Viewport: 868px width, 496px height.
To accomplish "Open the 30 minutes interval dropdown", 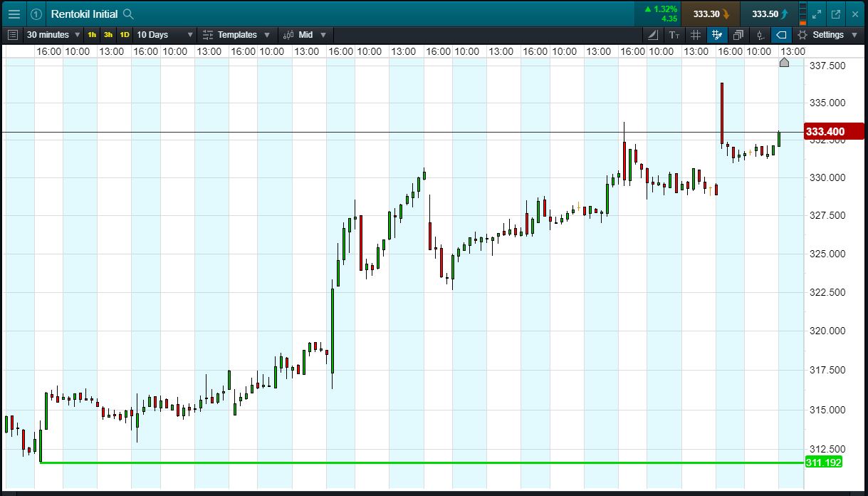I will (x=53, y=34).
